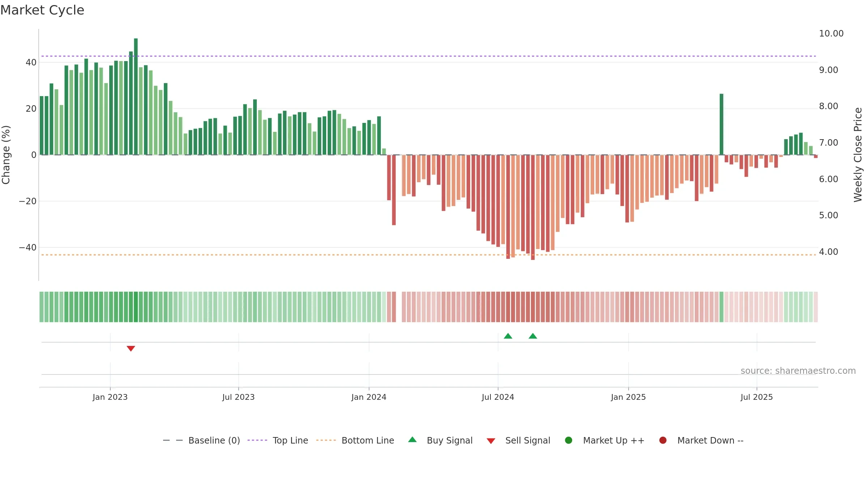Click the Weekly Close Price axis title
This screenshot has width=868, height=488.
858,155
